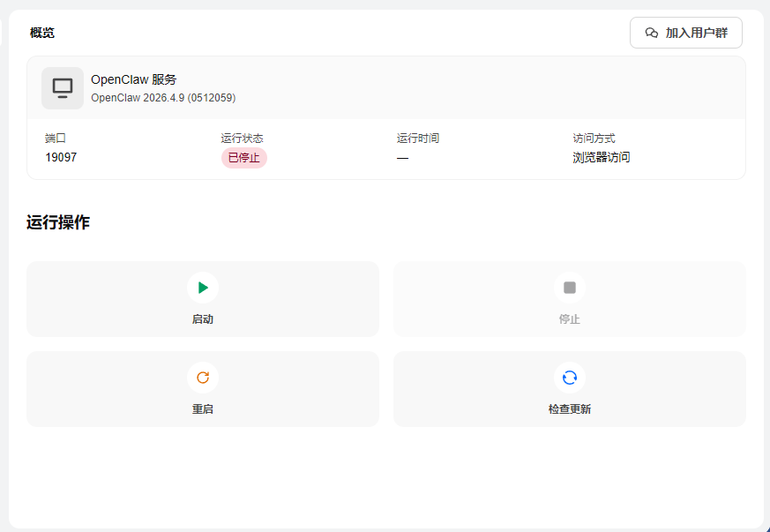The width and height of the screenshot is (770, 532).
Task: Click the 已停止 status badge
Action: click(244, 158)
